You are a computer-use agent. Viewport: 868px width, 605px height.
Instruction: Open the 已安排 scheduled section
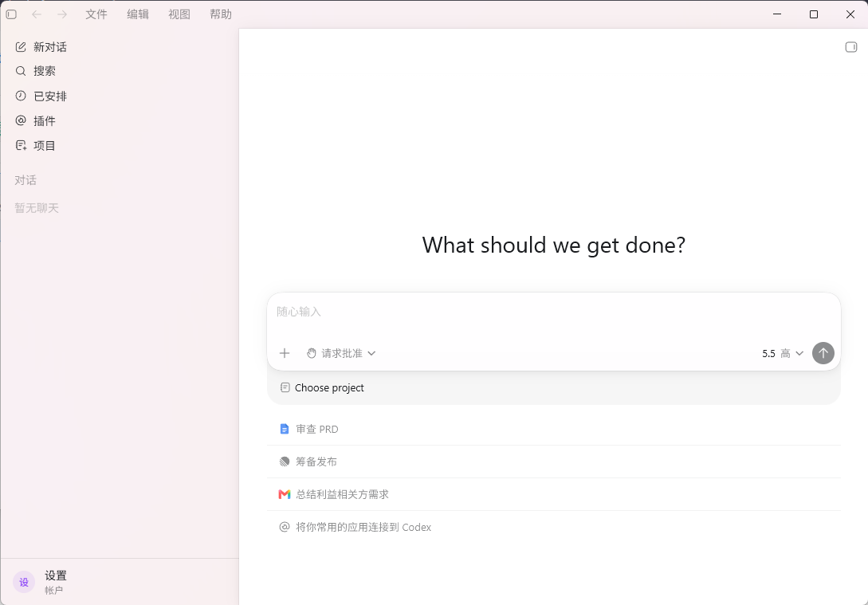click(x=41, y=96)
